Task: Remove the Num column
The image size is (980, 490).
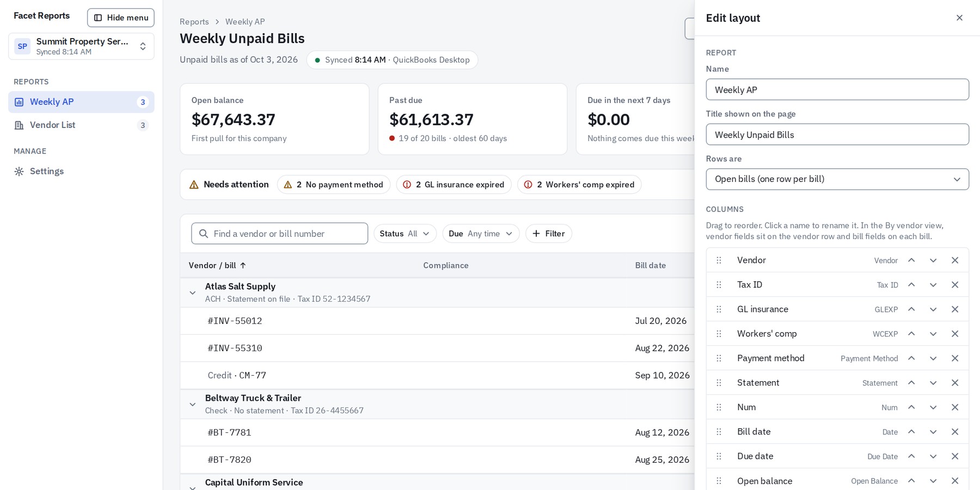Action: click(955, 407)
